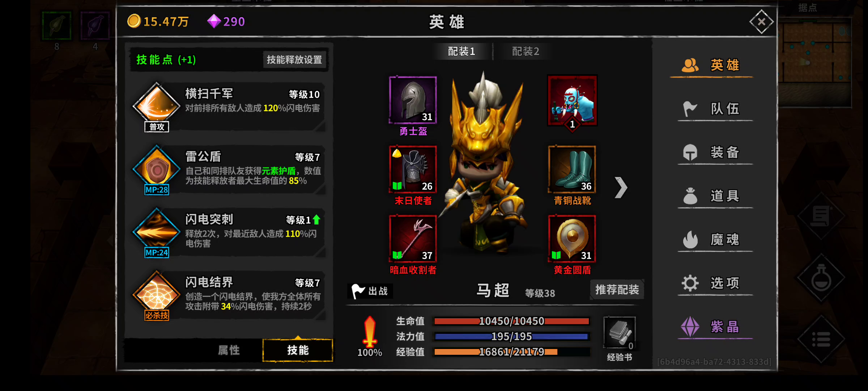The image size is (868, 391).
Task: Open 技能释放设置 skill cast settings
Action: click(294, 59)
